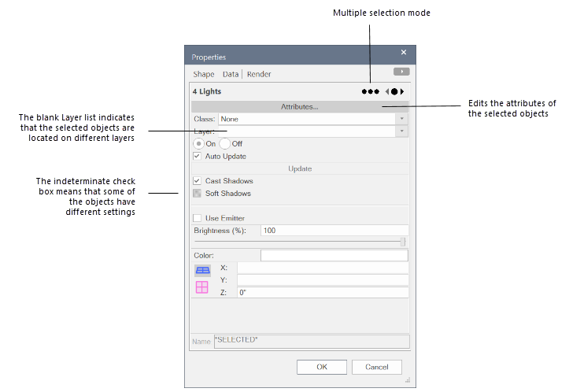Click the Color swatch field
This screenshot has height=392, width=569.
click(334, 255)
